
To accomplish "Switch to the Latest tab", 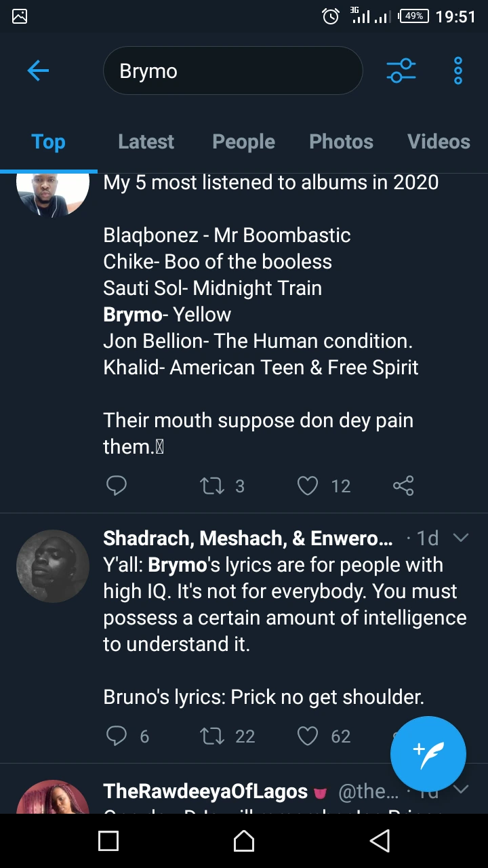I will tap(146, 142).
